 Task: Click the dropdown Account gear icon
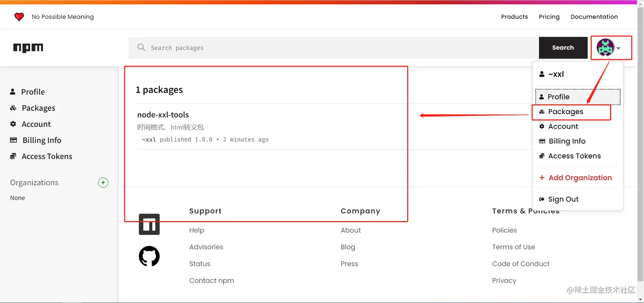click(542, 126)
